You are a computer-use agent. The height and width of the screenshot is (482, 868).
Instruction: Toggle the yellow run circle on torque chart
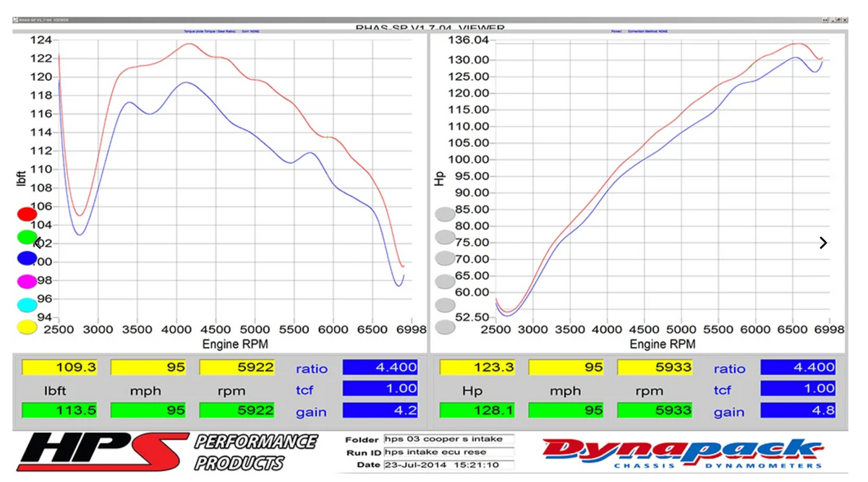(27, 327)
